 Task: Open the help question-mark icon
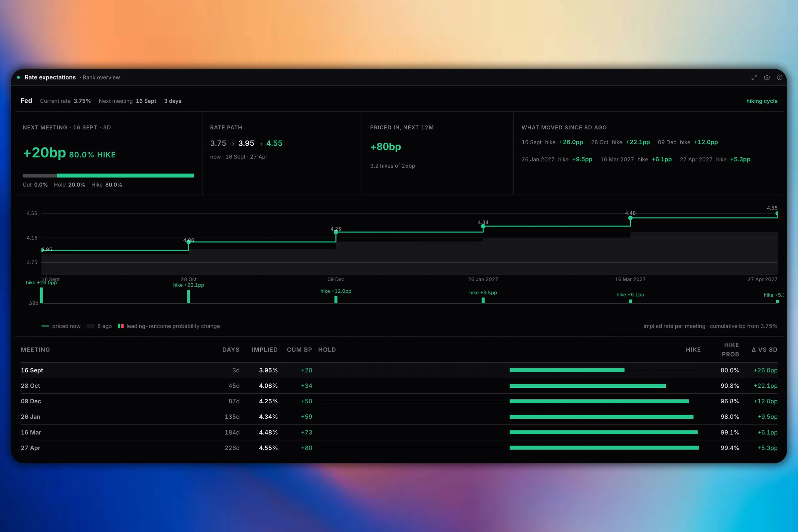click(x=780, y=77)
